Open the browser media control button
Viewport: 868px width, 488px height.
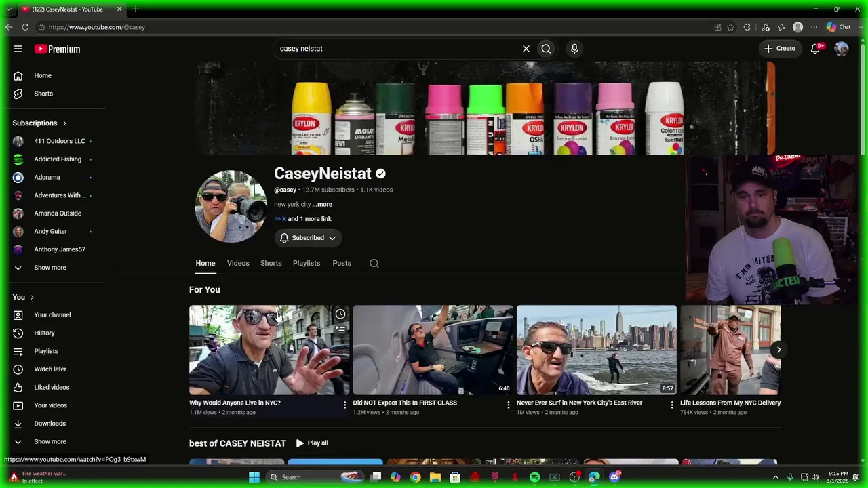(766, 27)
